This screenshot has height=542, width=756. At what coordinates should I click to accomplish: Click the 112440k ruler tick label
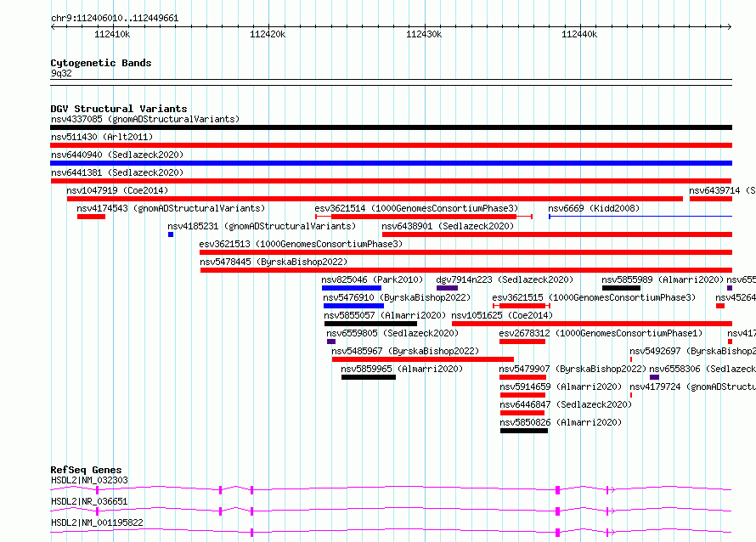(579, 34)
